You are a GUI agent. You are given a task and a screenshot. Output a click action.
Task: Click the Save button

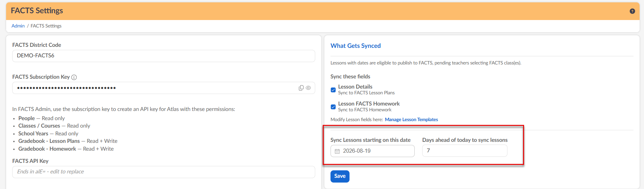340,176
